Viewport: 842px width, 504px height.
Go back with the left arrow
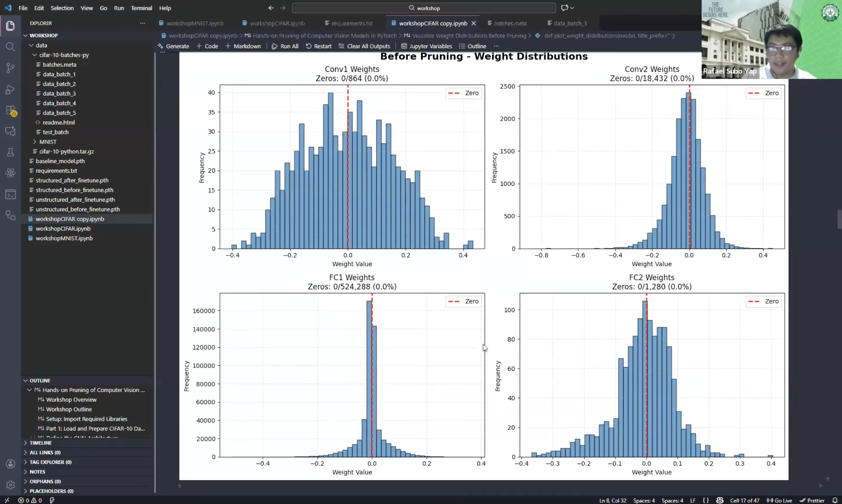point(271,8)
